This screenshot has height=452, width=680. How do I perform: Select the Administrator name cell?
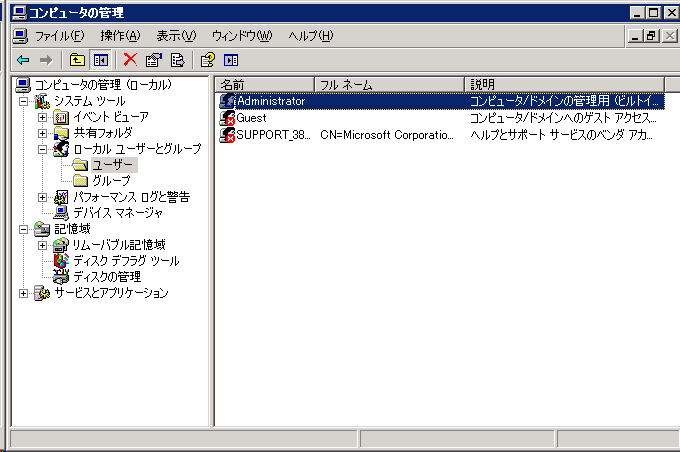[271, 101]
